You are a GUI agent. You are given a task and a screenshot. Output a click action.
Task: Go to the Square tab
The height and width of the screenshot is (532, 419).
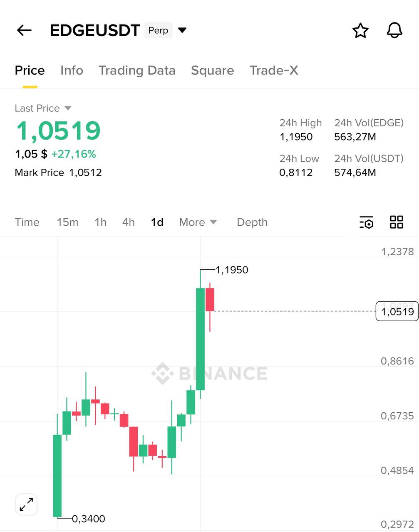[212, 71]
